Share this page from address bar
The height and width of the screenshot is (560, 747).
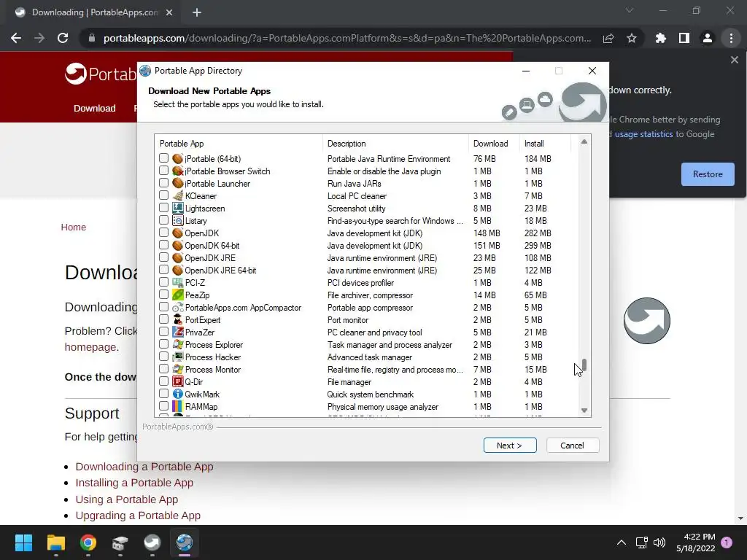coord(608,38)
